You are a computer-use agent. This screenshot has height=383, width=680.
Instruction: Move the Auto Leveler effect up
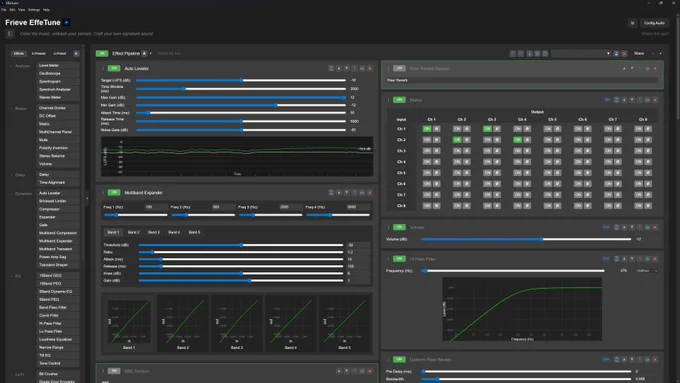(339, 69)
